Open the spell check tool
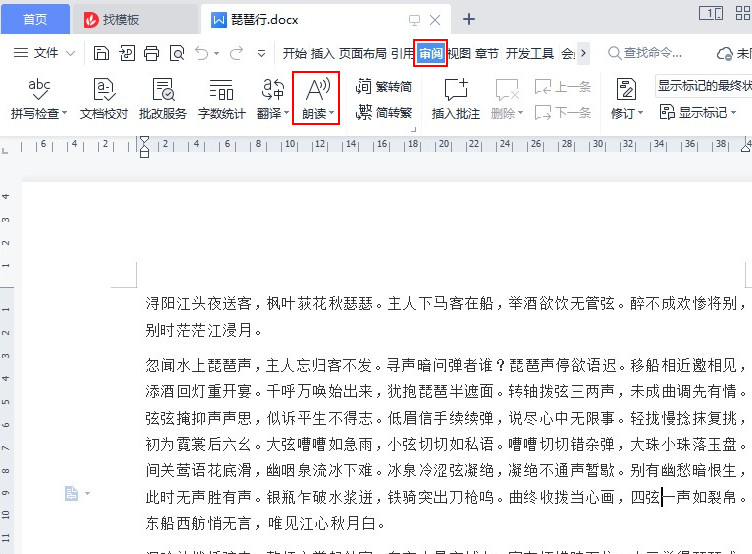The width and height of the screenshot is (752, 554). point(39,98)
